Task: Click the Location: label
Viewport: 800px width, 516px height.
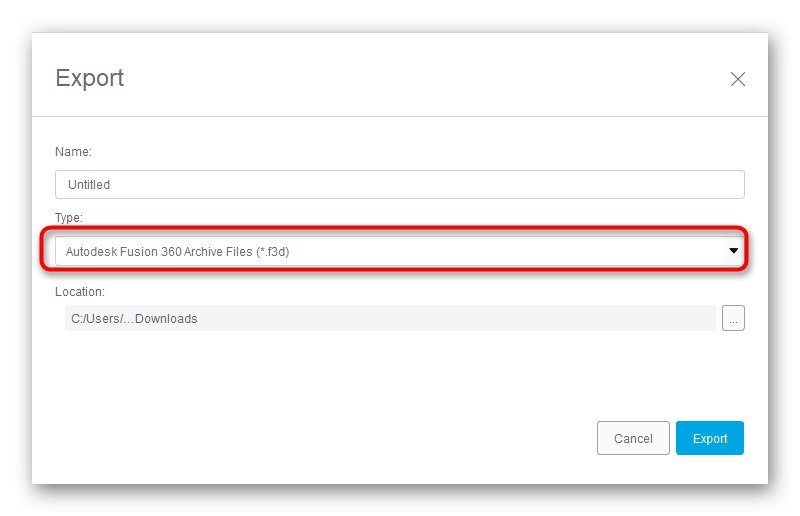Action: click(x=80, y=292)
